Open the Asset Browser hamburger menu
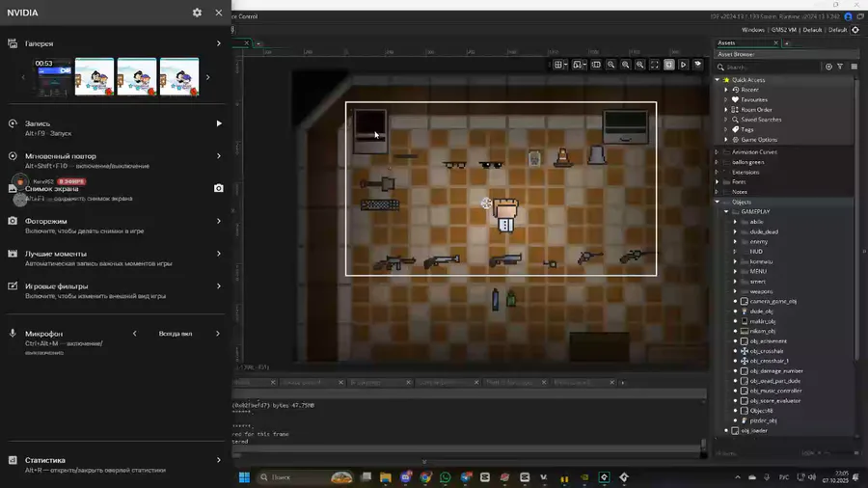868x488 pixels. 854,67
